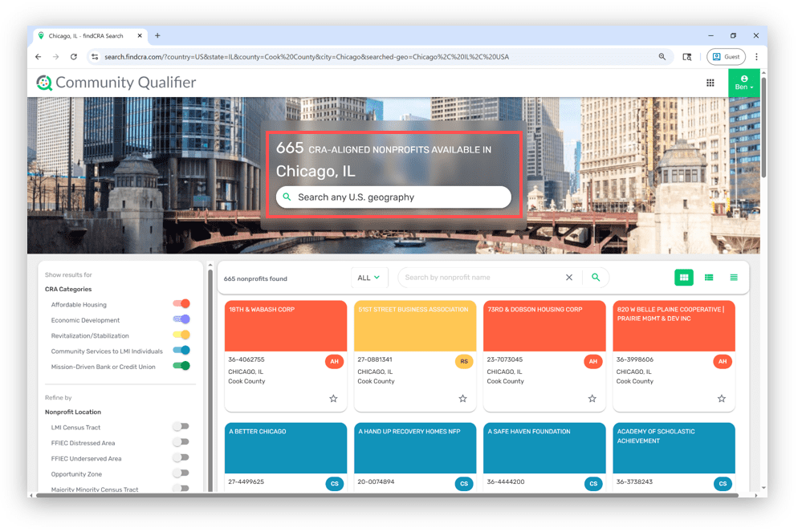Click CS badge on A BETTER CHICAGO card
The width and height of the screenshot is (802, 532).
pyautogui.click(x=335, y=483)
